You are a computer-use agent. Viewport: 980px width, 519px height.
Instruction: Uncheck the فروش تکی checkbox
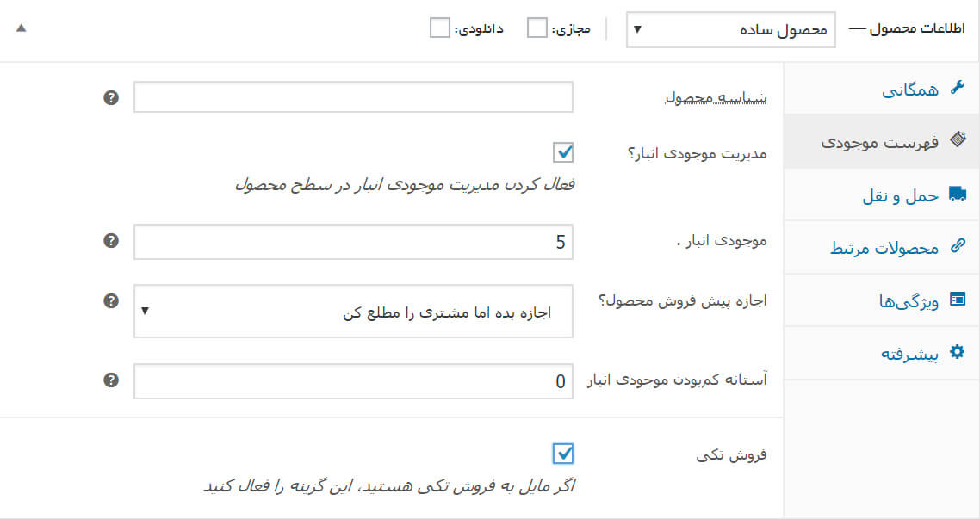[x=563, y=454]
